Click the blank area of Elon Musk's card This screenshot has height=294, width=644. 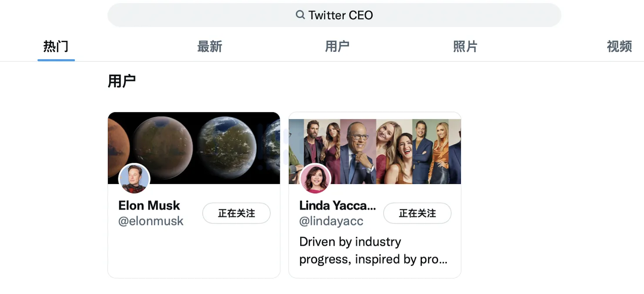click(x=194, y=254)
